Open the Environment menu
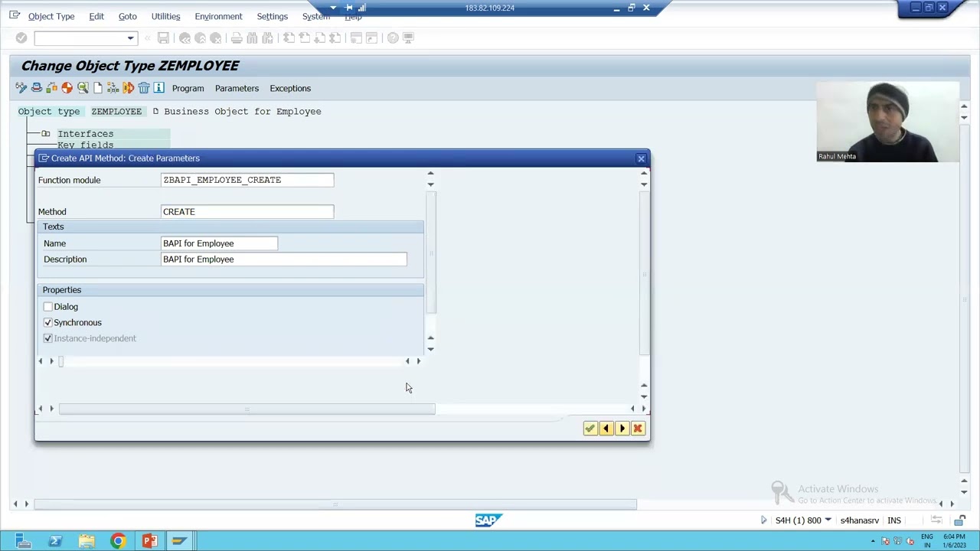980x551 pixels. tap(218, 16)
